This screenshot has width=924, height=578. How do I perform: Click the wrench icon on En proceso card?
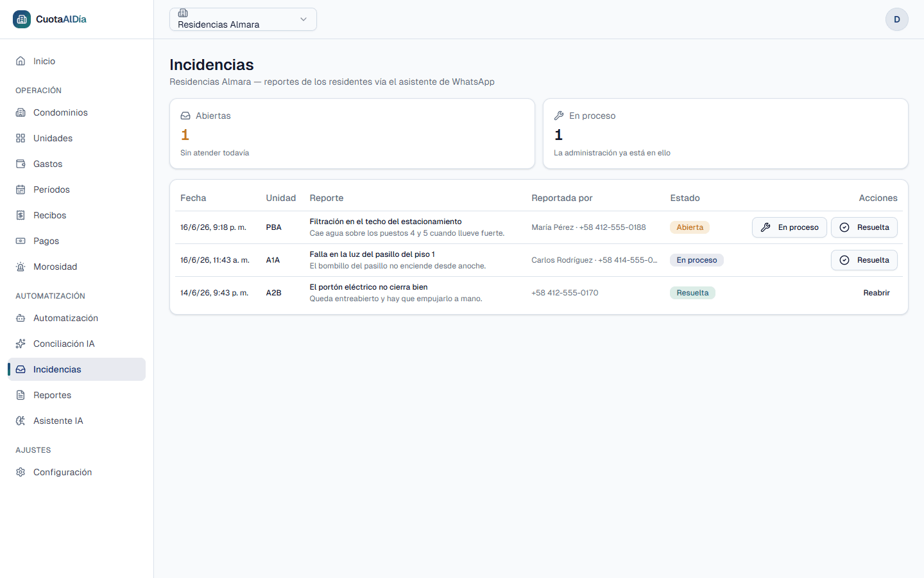[x=559, y=116]
